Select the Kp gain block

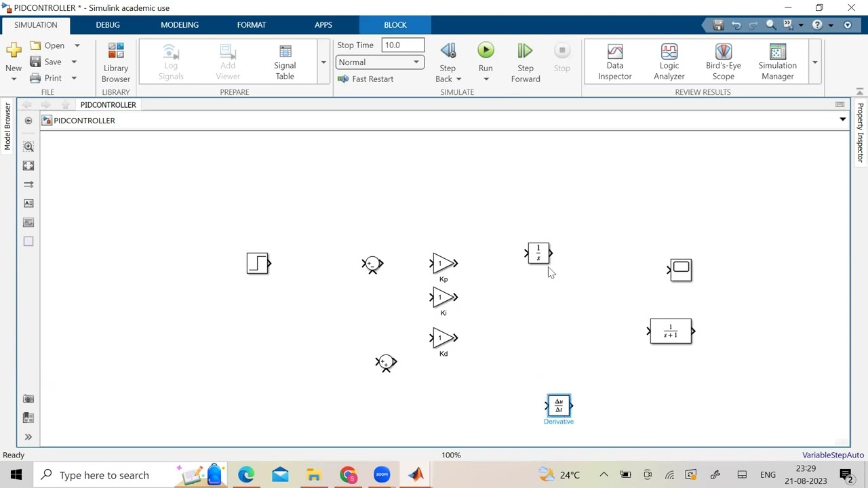(x=444, y=263)
